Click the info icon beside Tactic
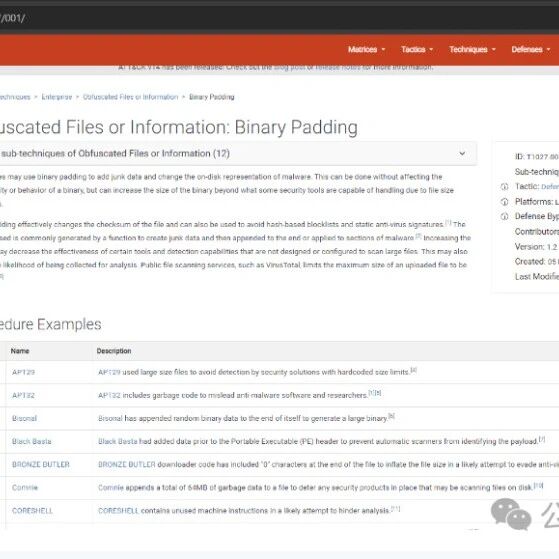Viewport: 559px width, 559px height. click(504, 186)
